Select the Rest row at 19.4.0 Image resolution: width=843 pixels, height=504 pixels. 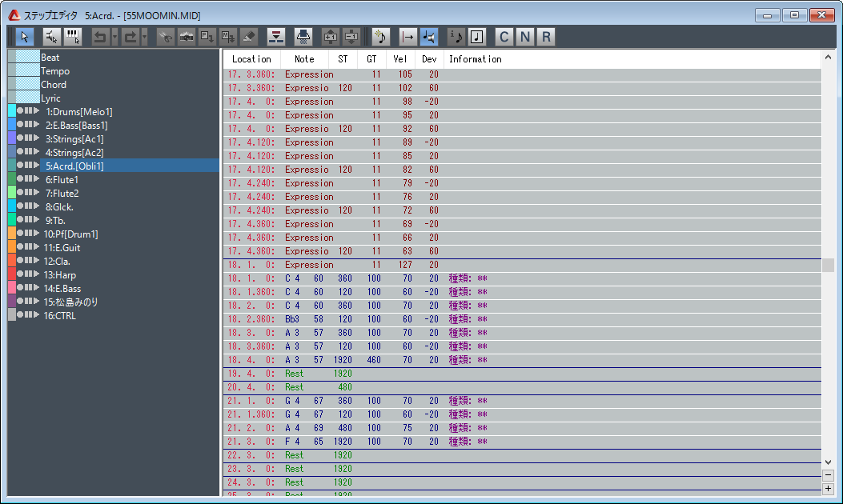point(522,374)
